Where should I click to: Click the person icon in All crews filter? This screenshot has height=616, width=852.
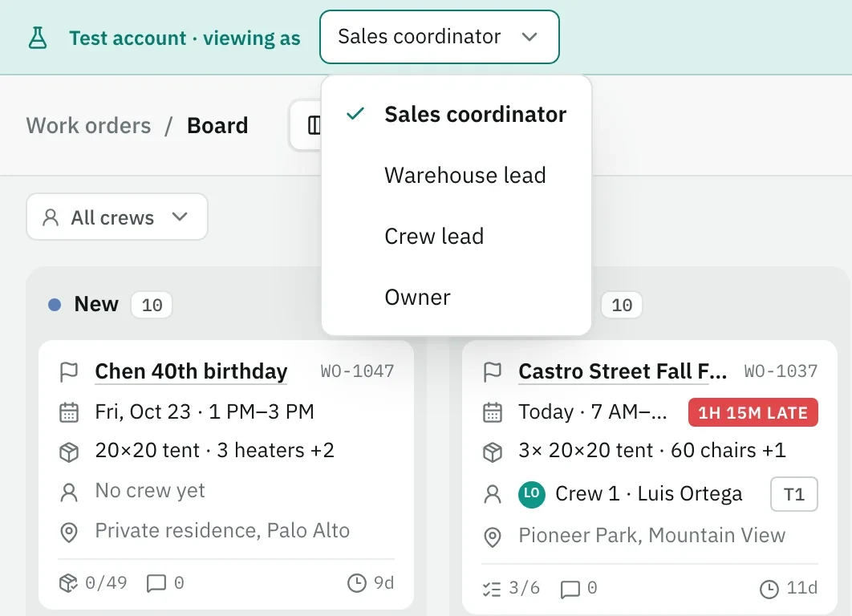[x=51, y=217]
